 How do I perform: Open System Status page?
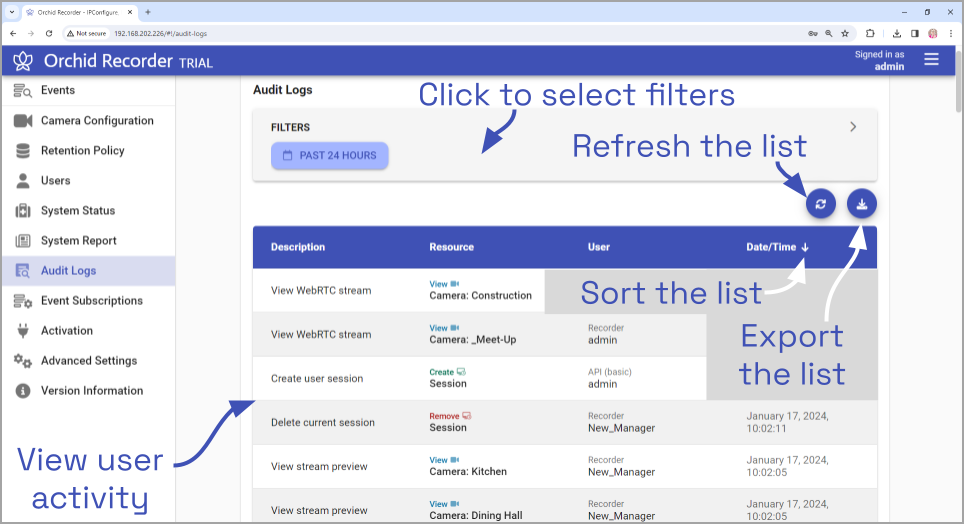pyautogui.click(x=78, y=211)
